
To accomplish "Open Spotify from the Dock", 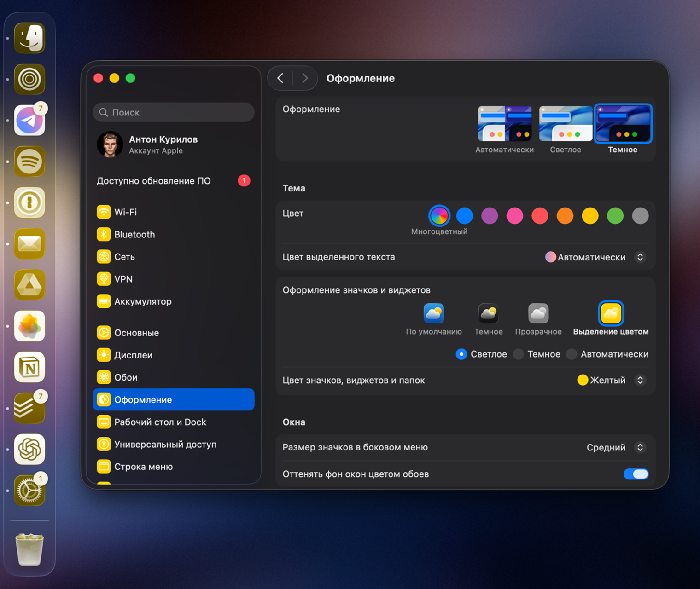I will click(x=29, y=162).
